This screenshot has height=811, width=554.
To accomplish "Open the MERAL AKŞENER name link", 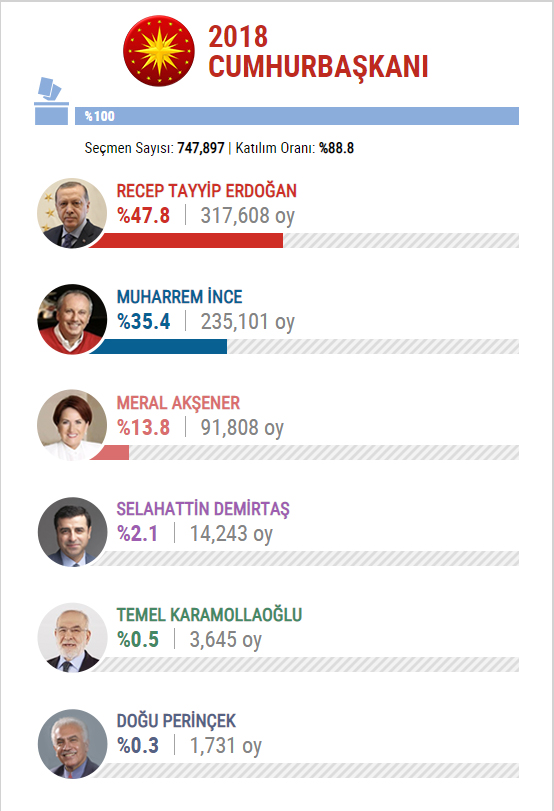I will pos(178,403).
